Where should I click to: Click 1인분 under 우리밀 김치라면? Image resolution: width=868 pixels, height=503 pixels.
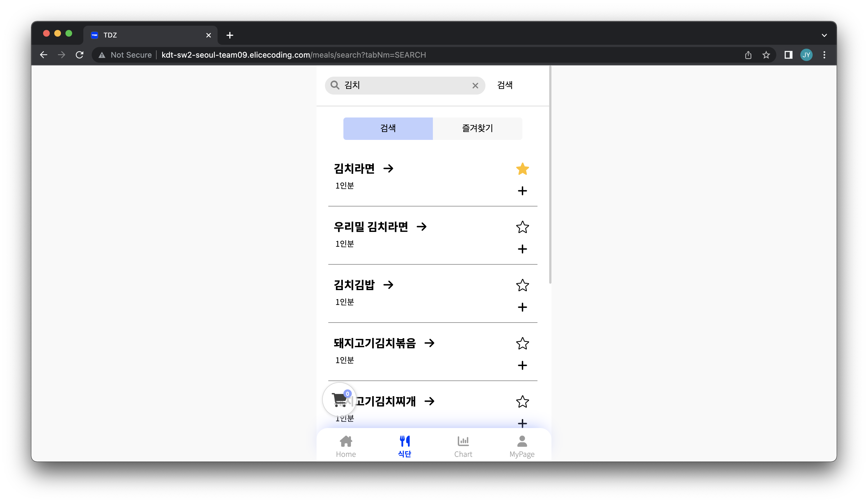[x=345, y=244]
